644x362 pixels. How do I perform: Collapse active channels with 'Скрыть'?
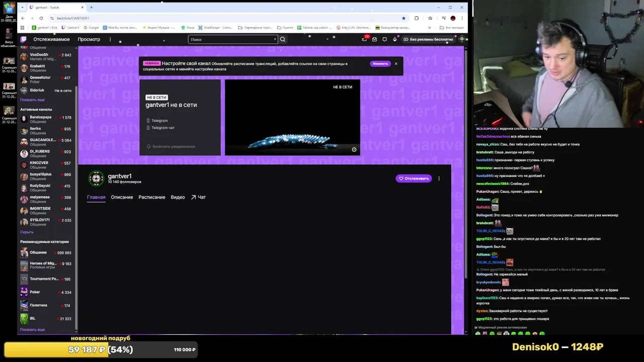pos(27,232)
